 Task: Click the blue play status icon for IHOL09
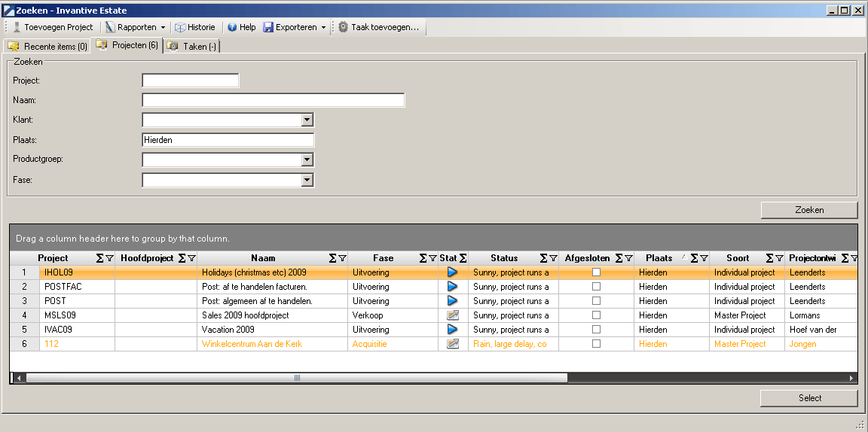point(452,272)
